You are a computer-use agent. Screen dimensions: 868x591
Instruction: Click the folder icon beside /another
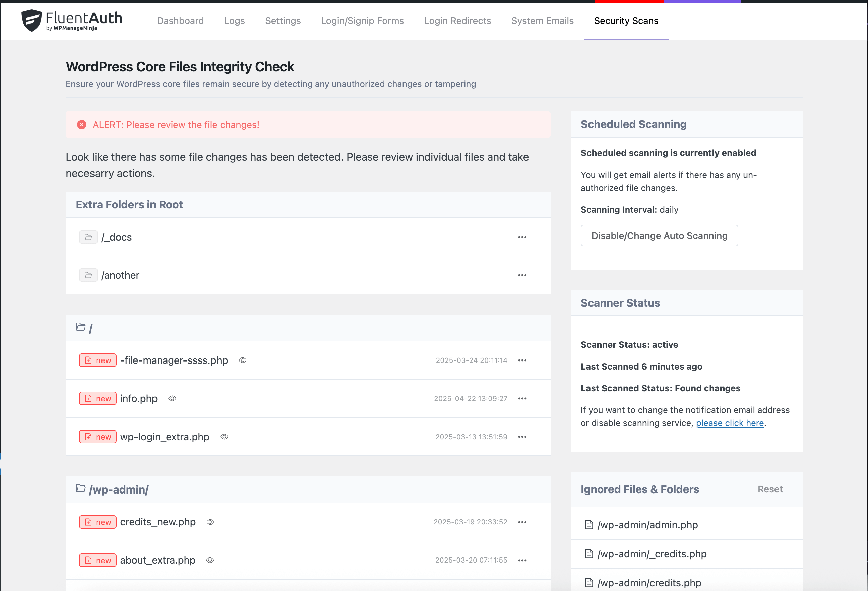pos(88,275)
